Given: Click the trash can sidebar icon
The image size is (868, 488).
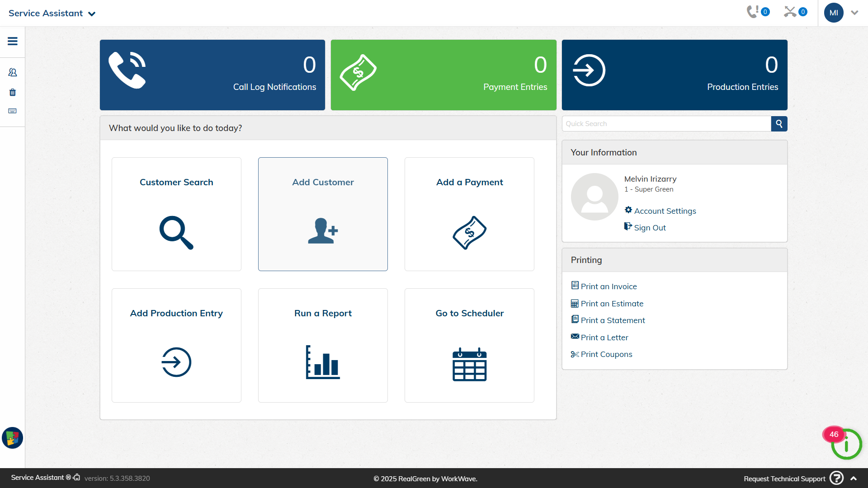Looking at the screenshot, I should [x=13, y=92].
